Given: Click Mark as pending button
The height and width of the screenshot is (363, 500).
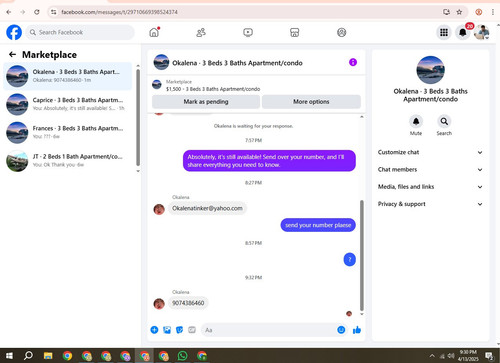Looking at the screenshot, I should [x=206, y=102].
